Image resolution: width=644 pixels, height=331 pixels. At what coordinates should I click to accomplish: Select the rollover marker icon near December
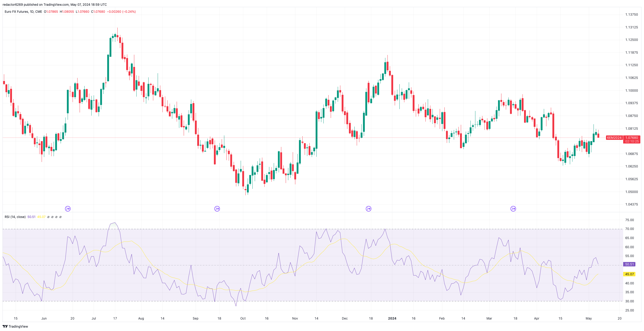(369, 208)
